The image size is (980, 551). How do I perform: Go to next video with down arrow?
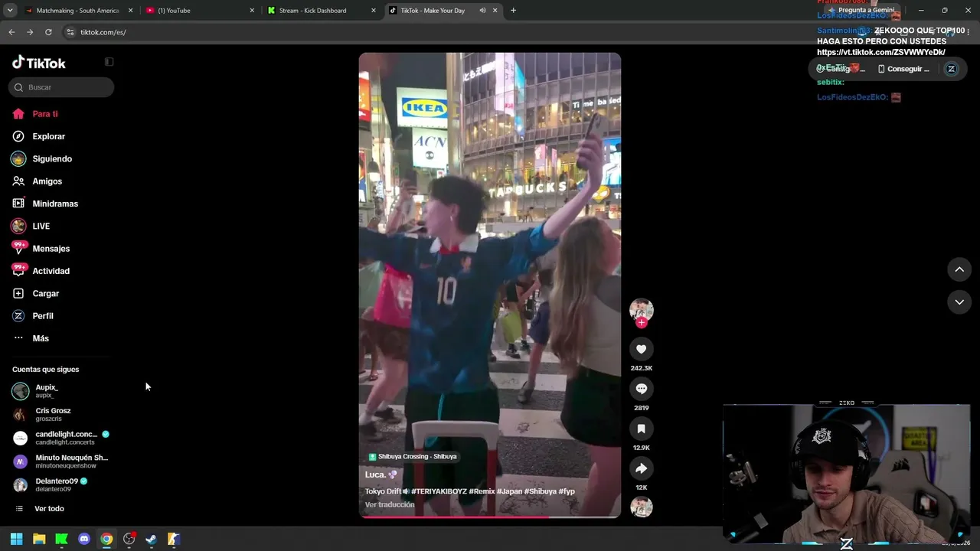click(x=959, y=302)
